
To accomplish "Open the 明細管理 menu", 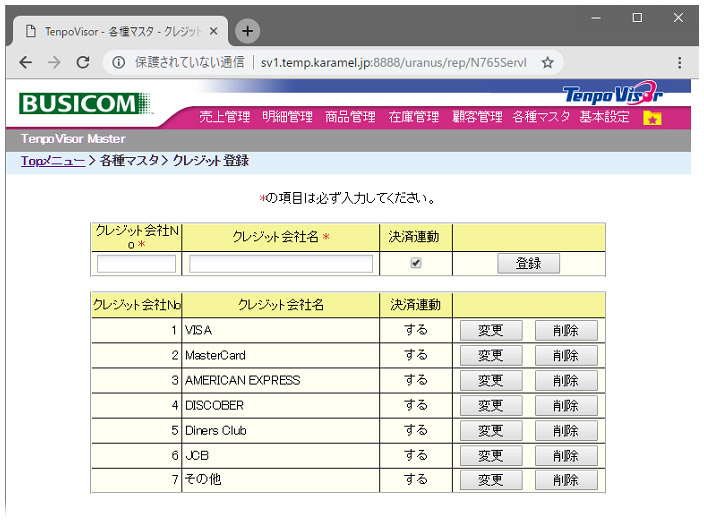I will [287, 117].
